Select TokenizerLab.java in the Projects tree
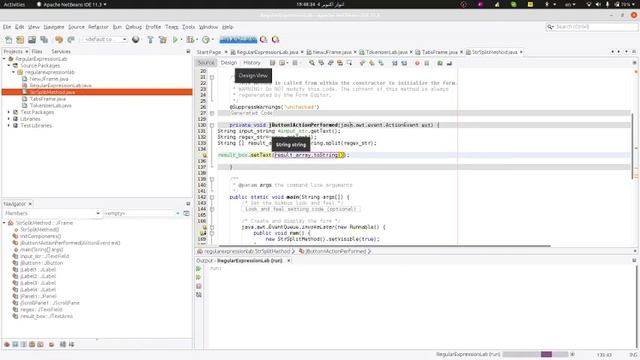The width and height of the screenshot is (640, 360). (x=51, y=105)
